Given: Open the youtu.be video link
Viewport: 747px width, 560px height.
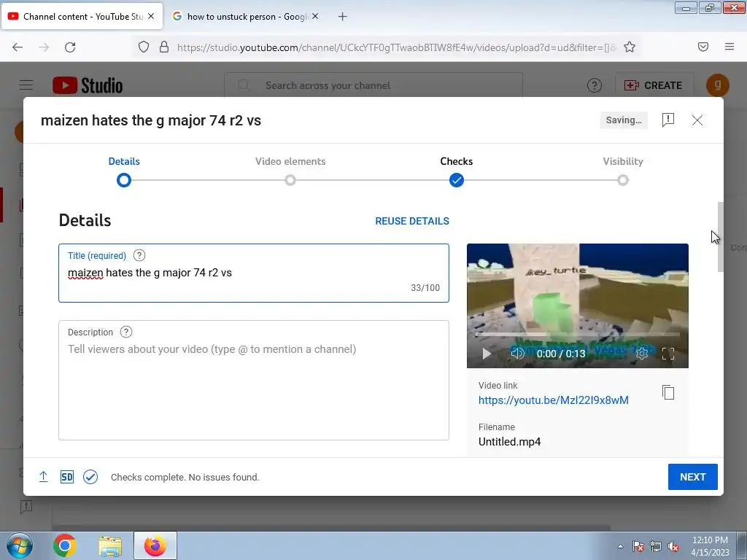Looking at the screenshot, I should 553,400.
